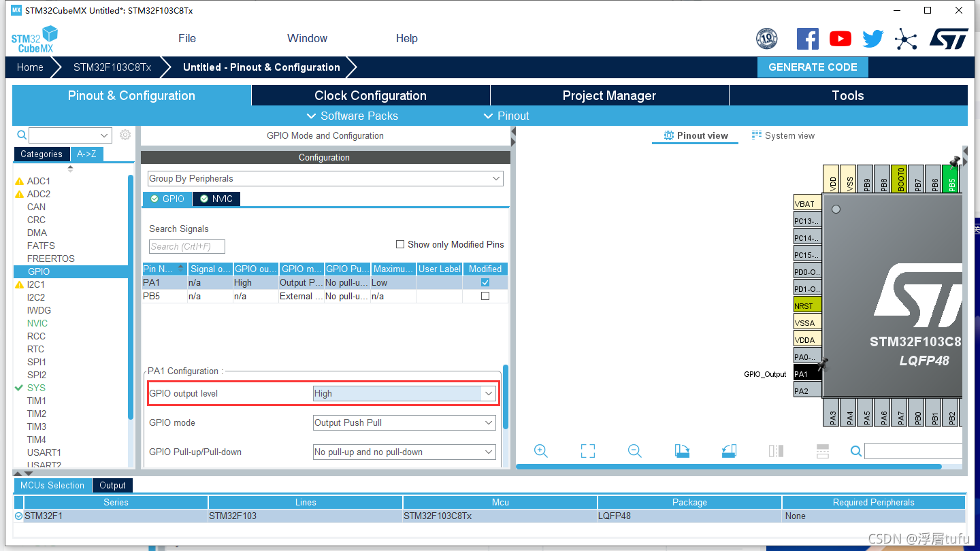Open the Twitter link icon
Screen dimensions: 980x551
point(873,39)
